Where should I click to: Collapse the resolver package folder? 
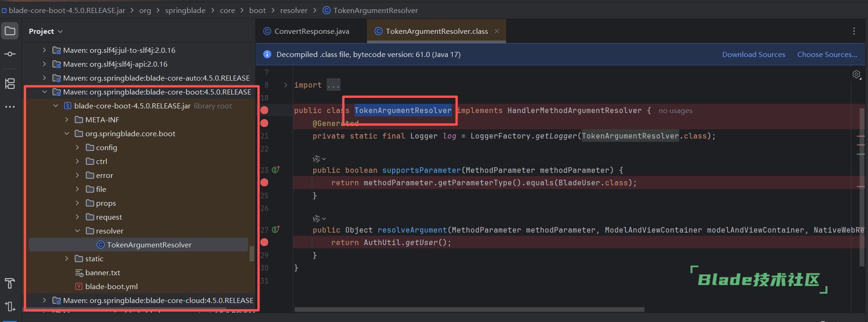77,231
